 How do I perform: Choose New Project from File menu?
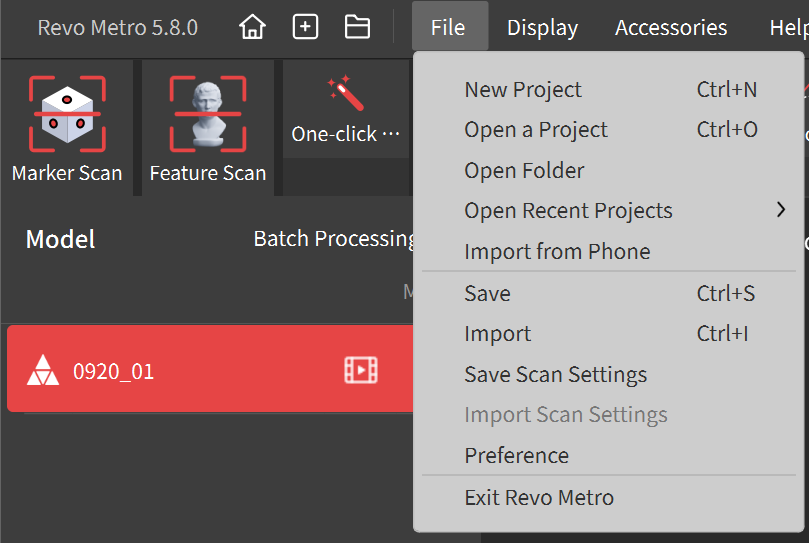[522, 89]
